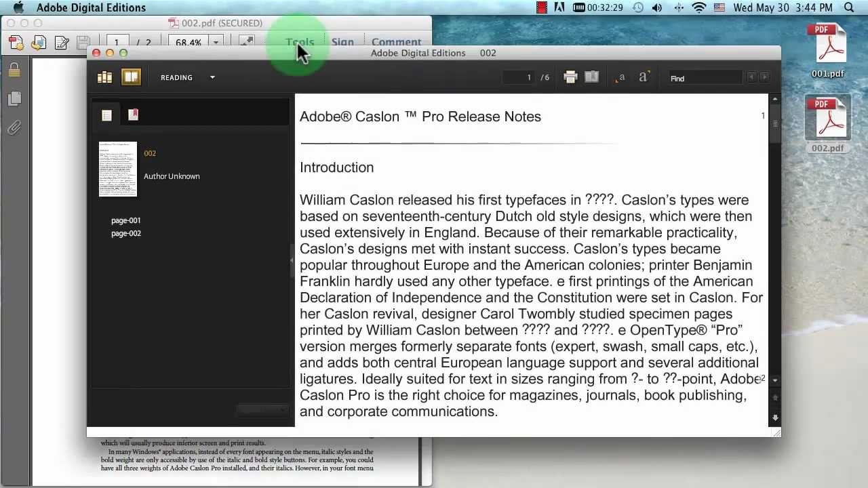This screenshot has width=868, height=488.
Task: Open the READING dropdown menu
Action: pyautogui.click(x=188, y=77)
